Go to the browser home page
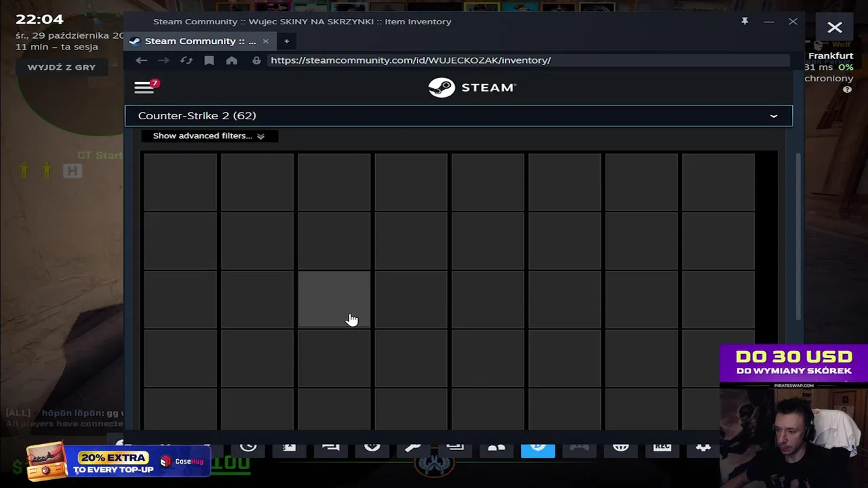The image size is (868, 488). pyautogui.click(x=232, y=60)
